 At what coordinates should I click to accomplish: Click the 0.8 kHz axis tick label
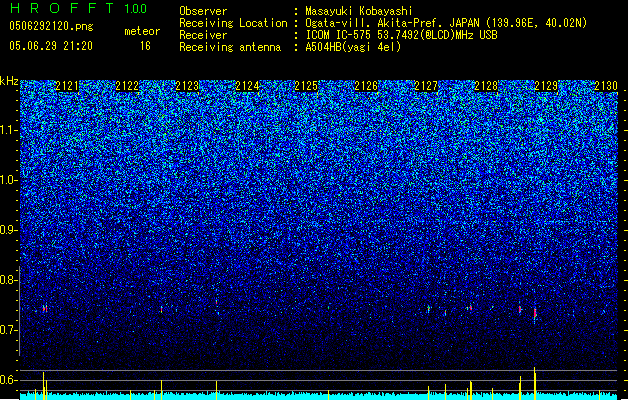point(9,280)
